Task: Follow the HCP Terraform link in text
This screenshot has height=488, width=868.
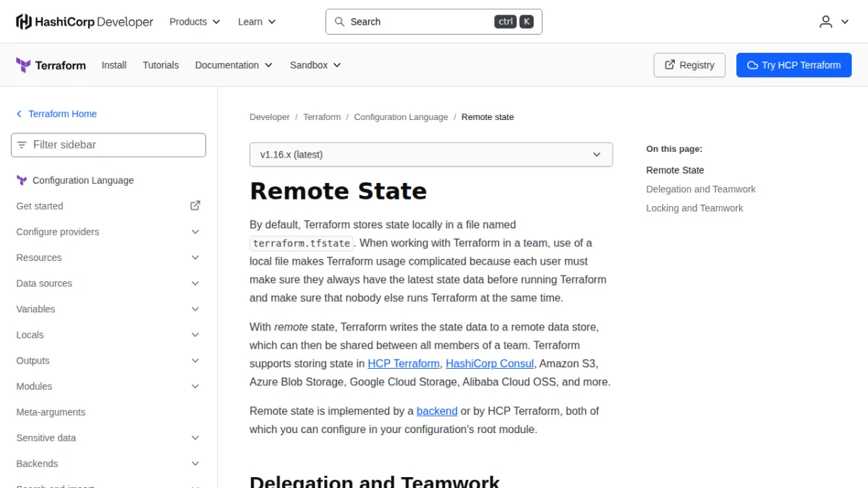Action: (404, 364)
